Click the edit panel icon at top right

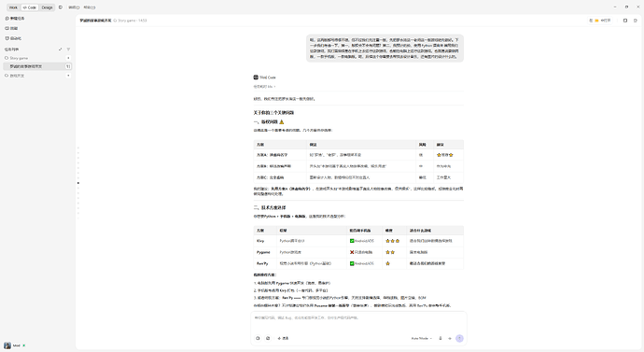pos(625,21)
